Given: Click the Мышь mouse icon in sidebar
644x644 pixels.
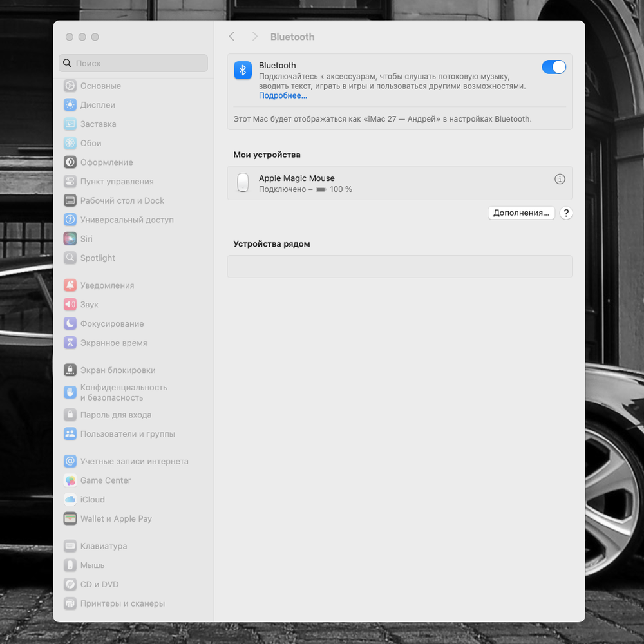Looking at the screenshot, I should pyautogui.click(x=70, y=565).
